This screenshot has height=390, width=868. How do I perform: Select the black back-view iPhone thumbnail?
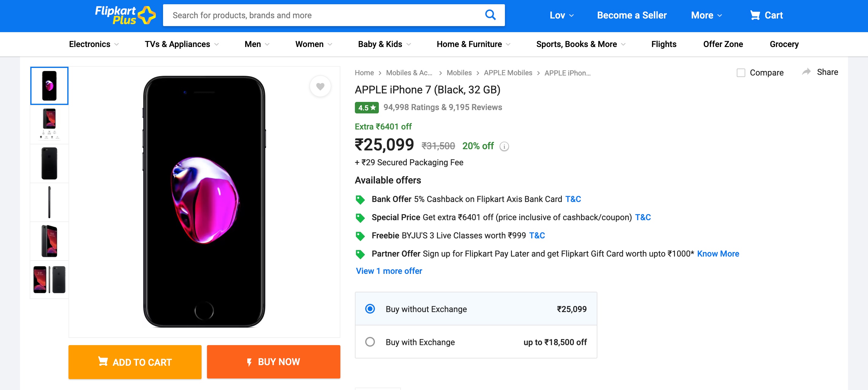49,163
